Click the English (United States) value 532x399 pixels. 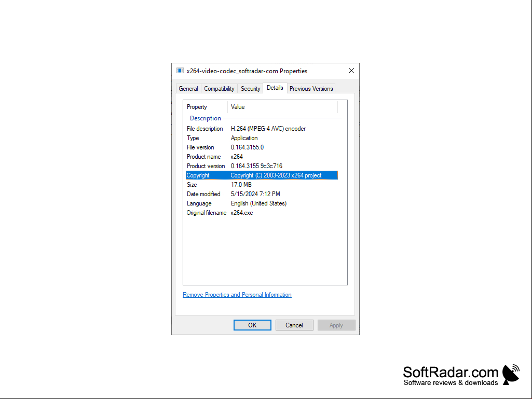[x=259, y=203]
